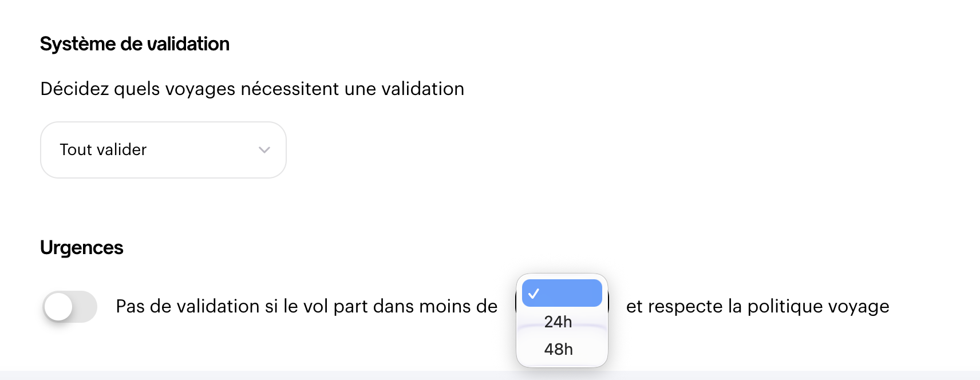Click the chevron arrow beside Tout valider
Viewport: 980px width, 380px height.
[264, 150]
